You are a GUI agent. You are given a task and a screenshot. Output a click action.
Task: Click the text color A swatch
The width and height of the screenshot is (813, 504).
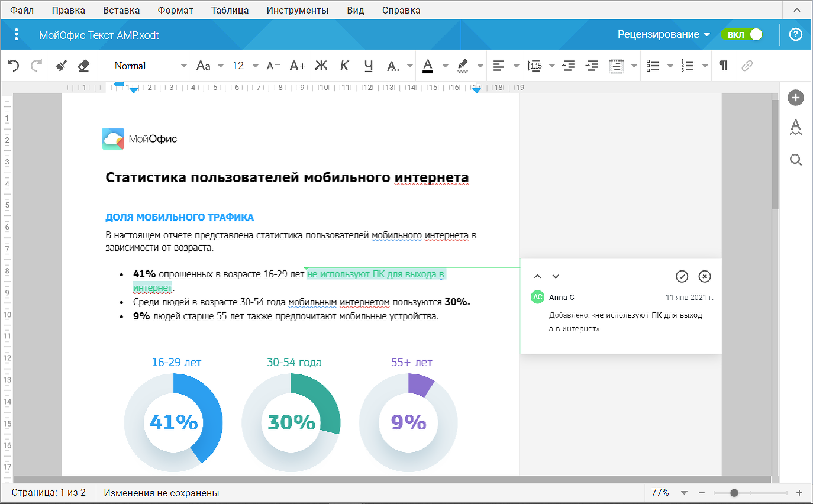tap(427, 66)
